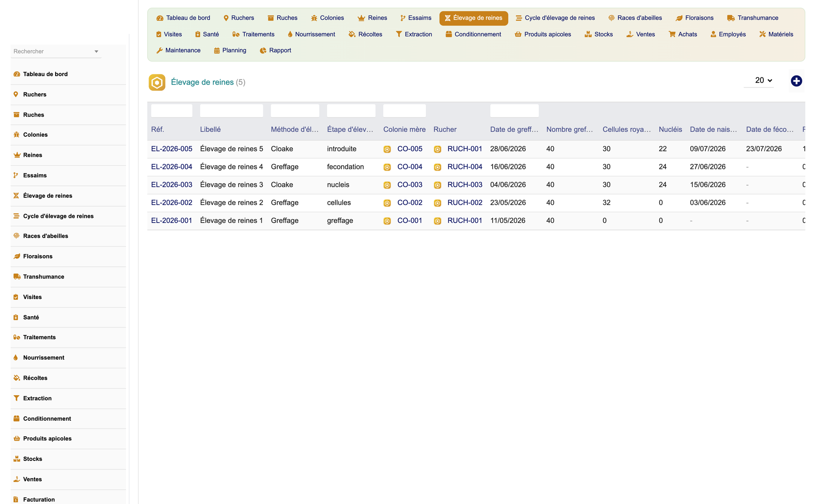Click the colony icon beside CO-005
Screen dimensions: 814x504
coord(387,149)
